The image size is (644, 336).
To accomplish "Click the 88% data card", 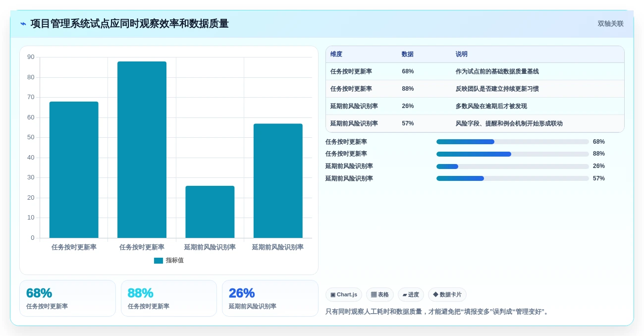I will pyautogui.click(x=169, y=298).
